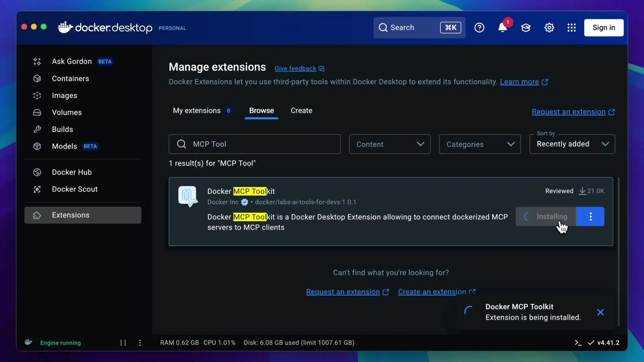Click the Installing button
This screenshot has height=362, width=644.
[546, 217]
